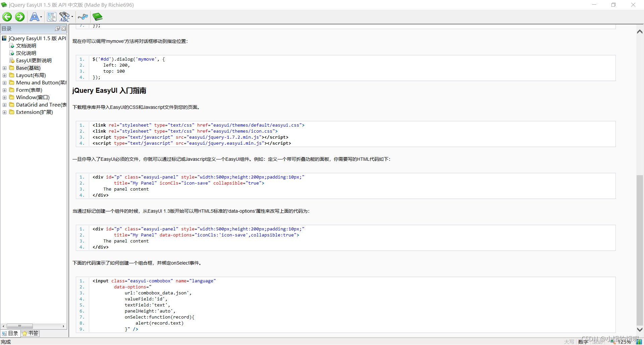Viewport: 644px width, 345px height.
Task: Click the sentence mentioning onSelect事件
Action: [138, 263]
